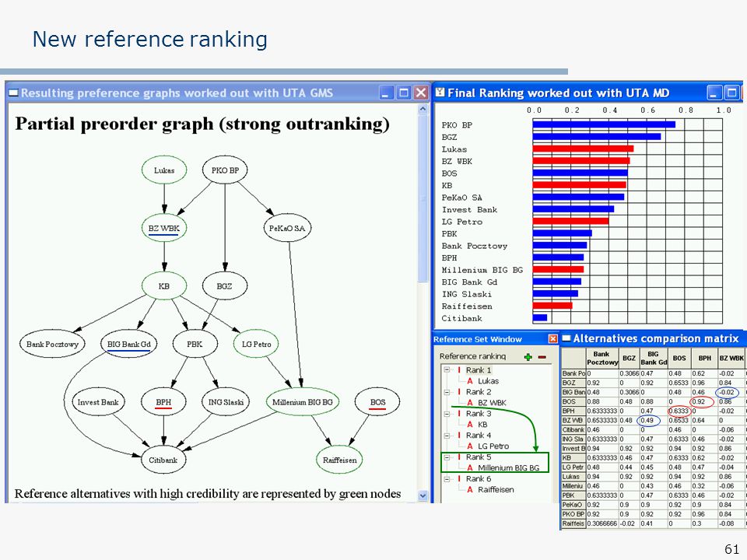Click the LG Petro graph node
The width and height of the screenshot is (747, 560).
click(256, 344)
